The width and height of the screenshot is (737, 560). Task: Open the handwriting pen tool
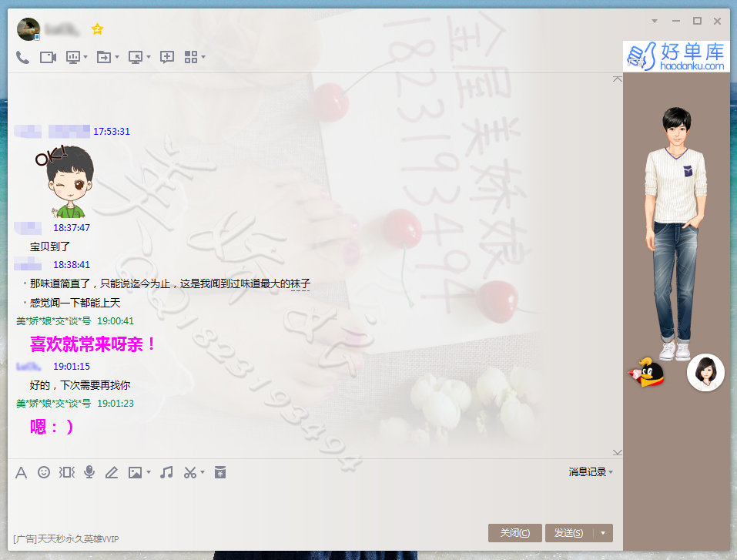coord(112,472)
